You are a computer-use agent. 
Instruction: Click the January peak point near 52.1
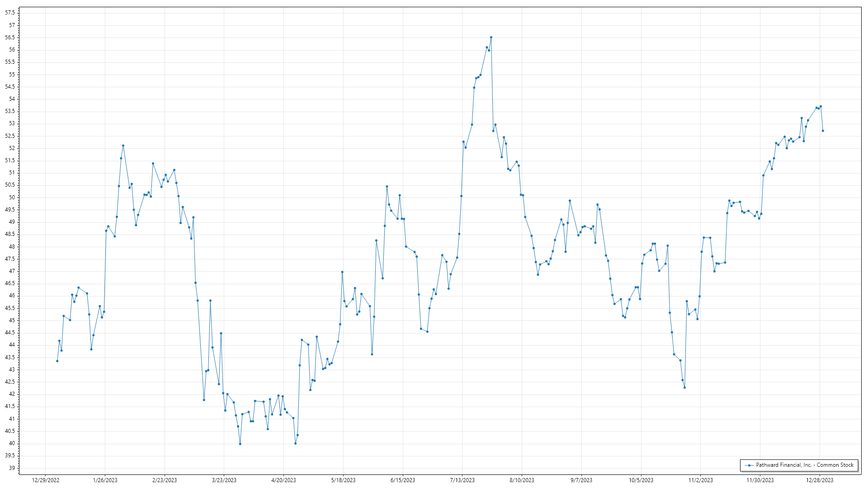point(123,145)
